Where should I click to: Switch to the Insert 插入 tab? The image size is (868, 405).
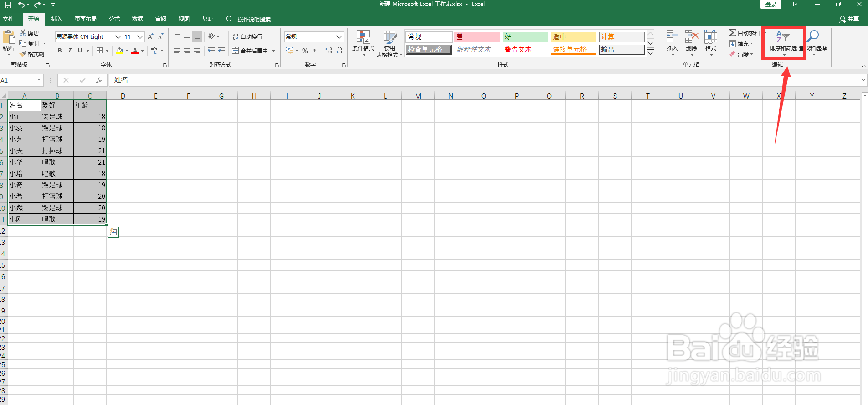[x=57, y=19]
